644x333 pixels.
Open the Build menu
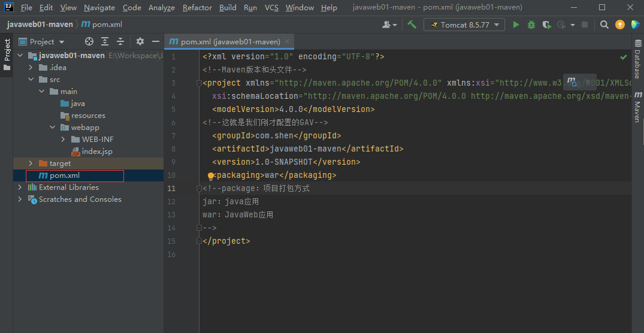228,7
